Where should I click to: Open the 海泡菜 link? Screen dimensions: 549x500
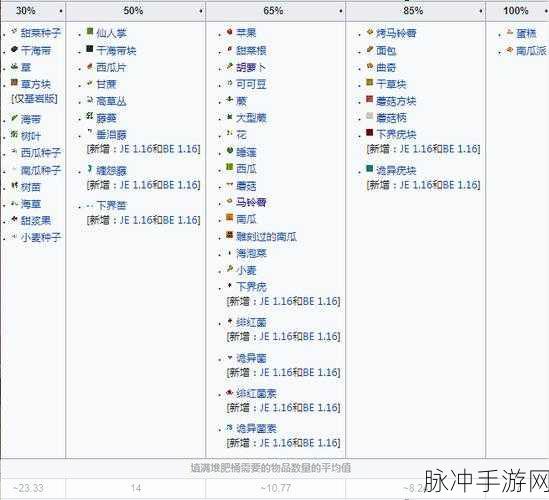click(251, 253)
